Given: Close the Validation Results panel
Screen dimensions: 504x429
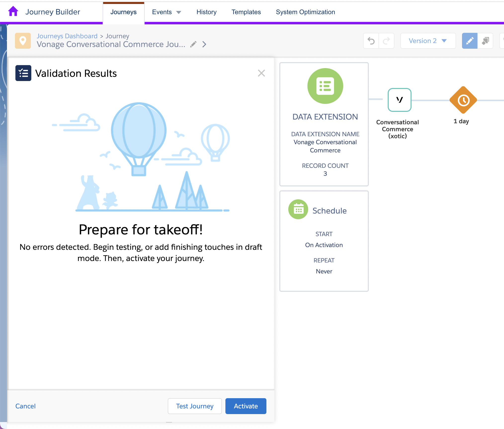Looking at the screenshot, I should tap(261, 73).
